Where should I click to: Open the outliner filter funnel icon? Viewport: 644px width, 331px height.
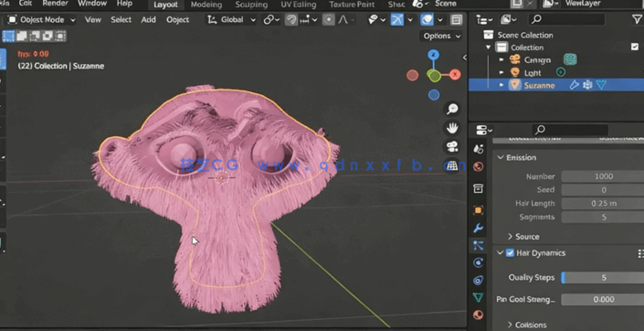(x=637, y=19)
